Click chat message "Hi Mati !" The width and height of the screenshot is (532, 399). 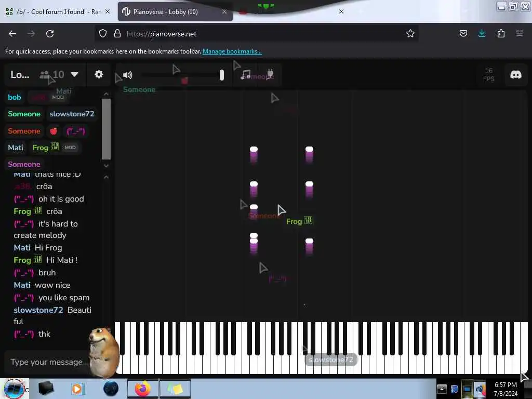(x=62, y=260)
